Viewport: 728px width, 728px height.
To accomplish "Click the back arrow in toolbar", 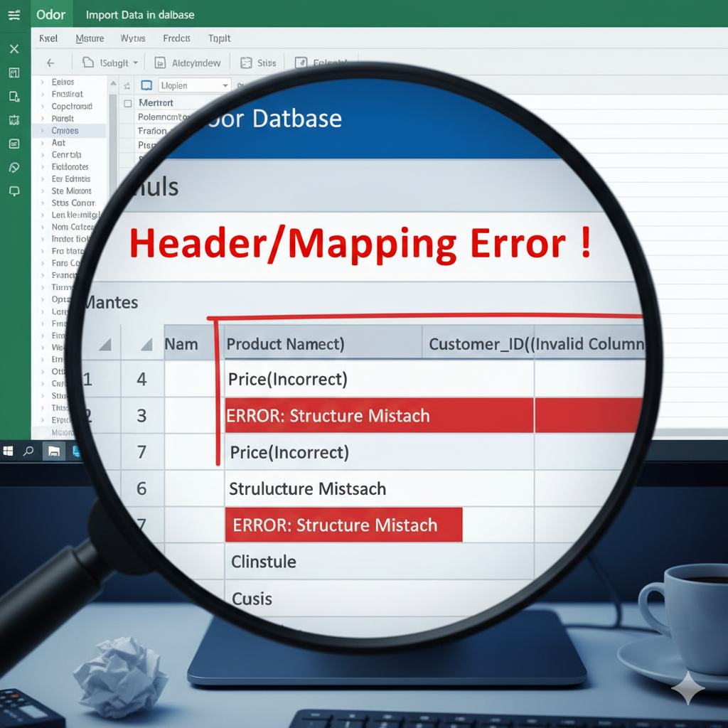I will [x=50, y=63].
